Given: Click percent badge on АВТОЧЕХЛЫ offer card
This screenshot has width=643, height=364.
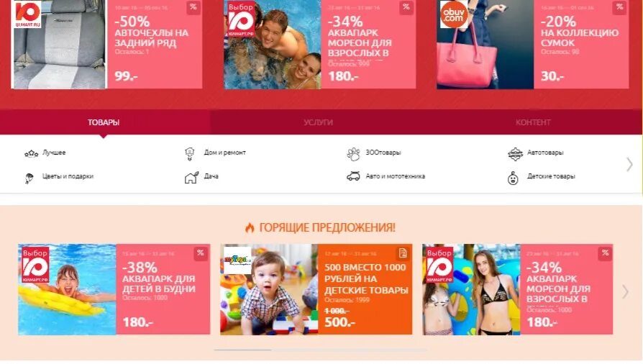Looking at the screenshot, I should point(193,7).
